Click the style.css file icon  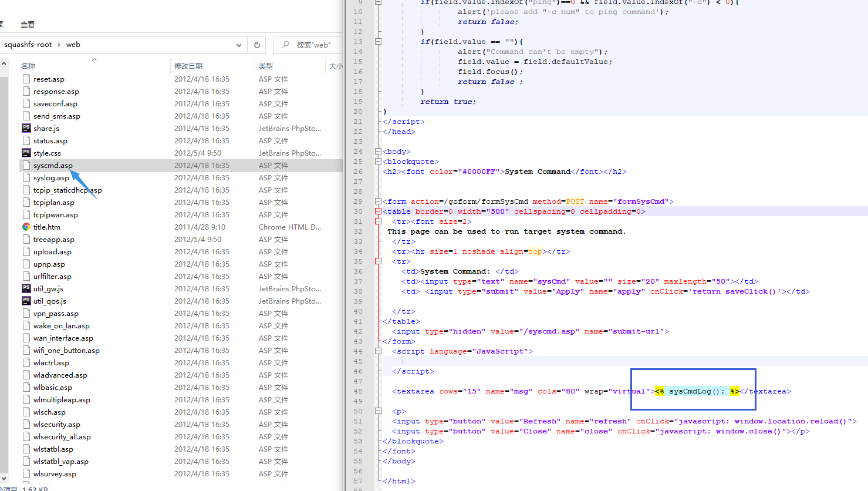pos(26,153)
